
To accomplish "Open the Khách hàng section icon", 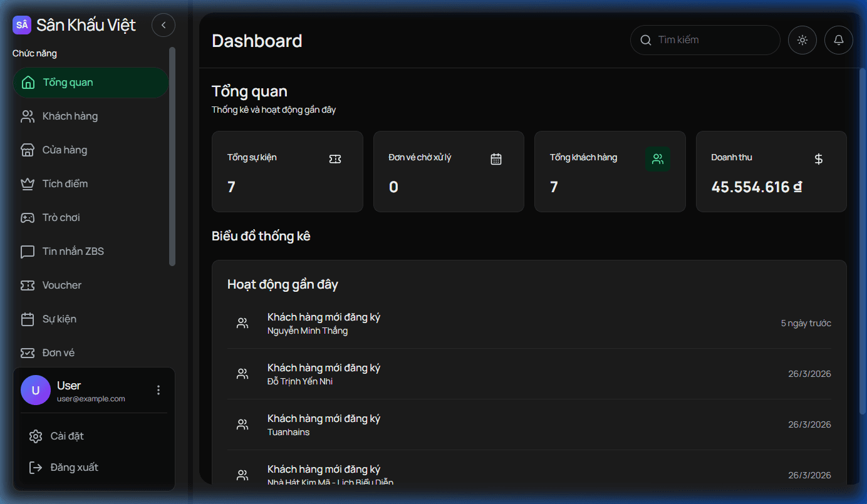I will click(28, 116).
